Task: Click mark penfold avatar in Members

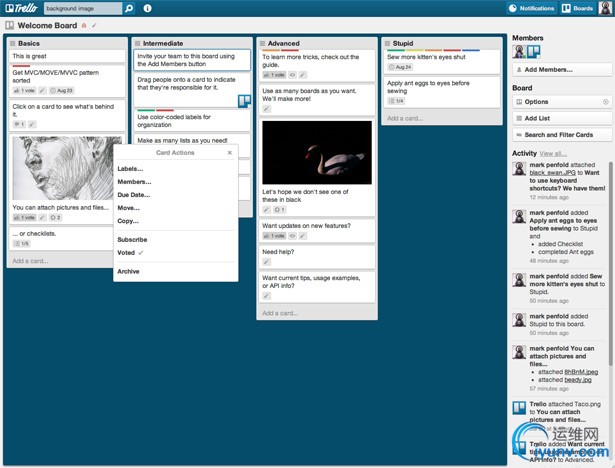Action: (x=519, y=51)
